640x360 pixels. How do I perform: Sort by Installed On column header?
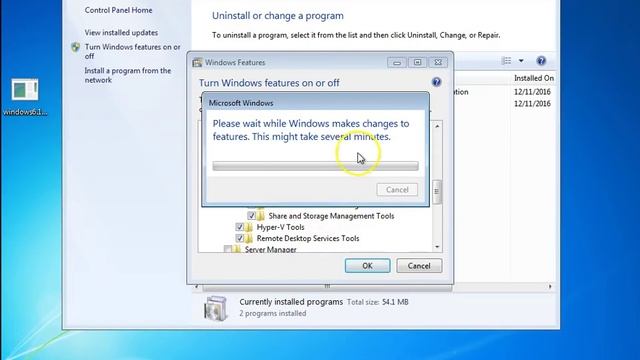533,78
